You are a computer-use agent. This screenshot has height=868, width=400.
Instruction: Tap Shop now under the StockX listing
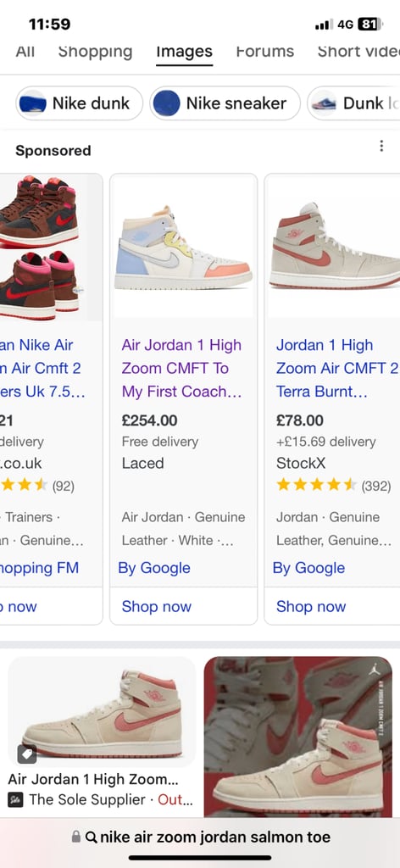pyautogui.click(x=311, y=607)
